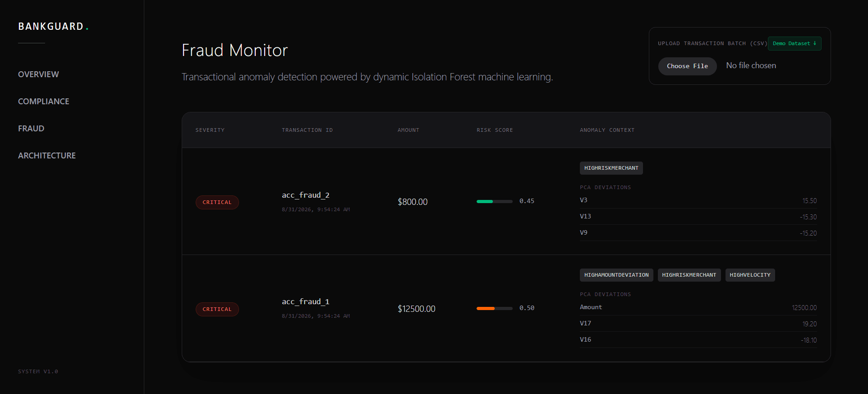868x394 pixels.
Task: Click the 19.20 deviation value
Action: (809, 324)
